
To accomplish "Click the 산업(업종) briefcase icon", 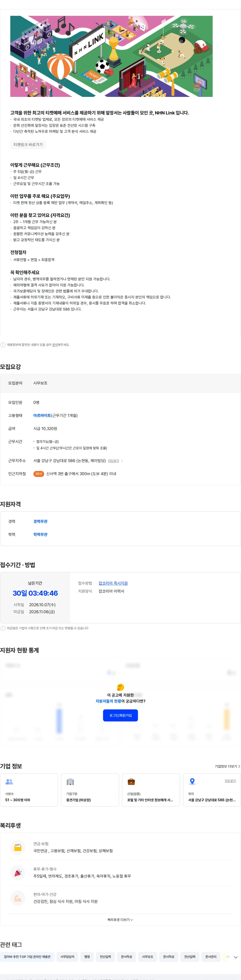I will pos(131,781).
